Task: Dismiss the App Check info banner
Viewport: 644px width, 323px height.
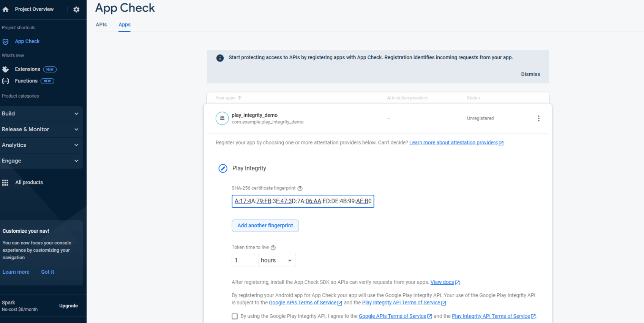Action: tap(530, 74)
